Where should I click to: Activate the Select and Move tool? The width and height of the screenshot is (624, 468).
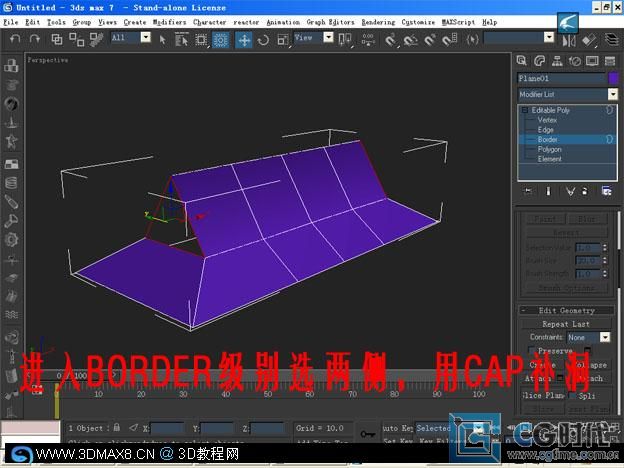click(x=244, y=39)
